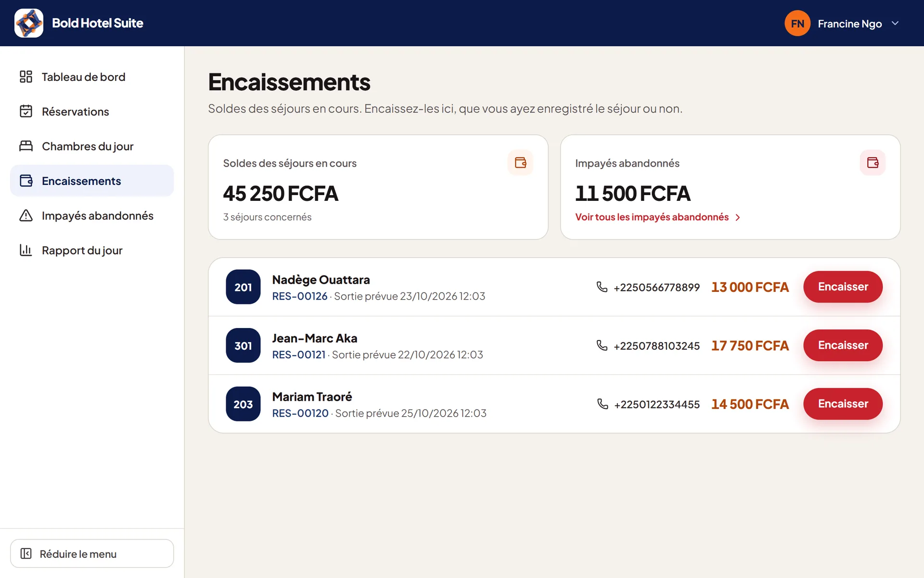
Task: Expand the Francine Ngo account dropdown chevron
Action: pos(895,23)
